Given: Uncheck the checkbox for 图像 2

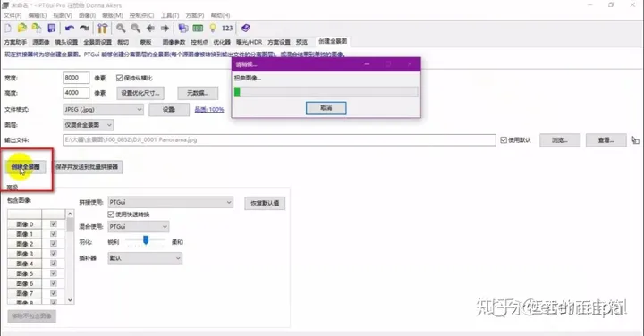Looking at the screenshot, I should pyautogui.click(x=54, y=244).
